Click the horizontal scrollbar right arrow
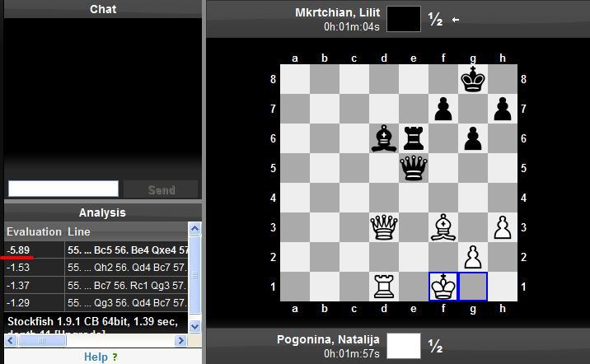This screenshot has height=364, width=590. coord(184,340)
